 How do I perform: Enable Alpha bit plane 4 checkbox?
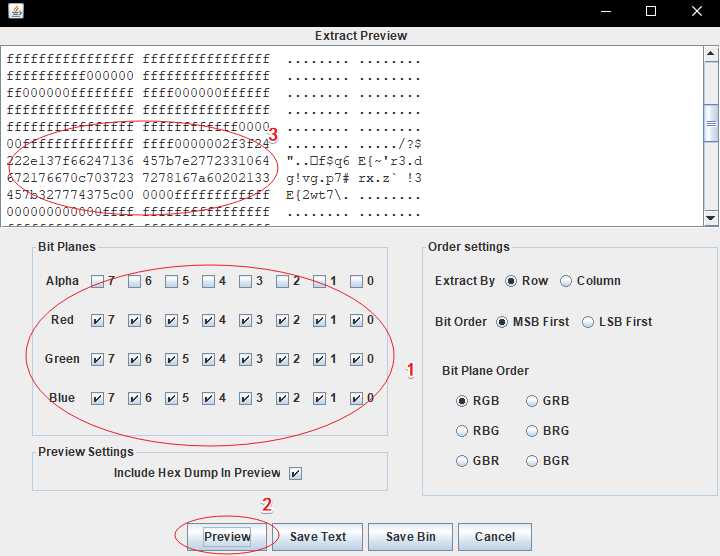point(208,281)
